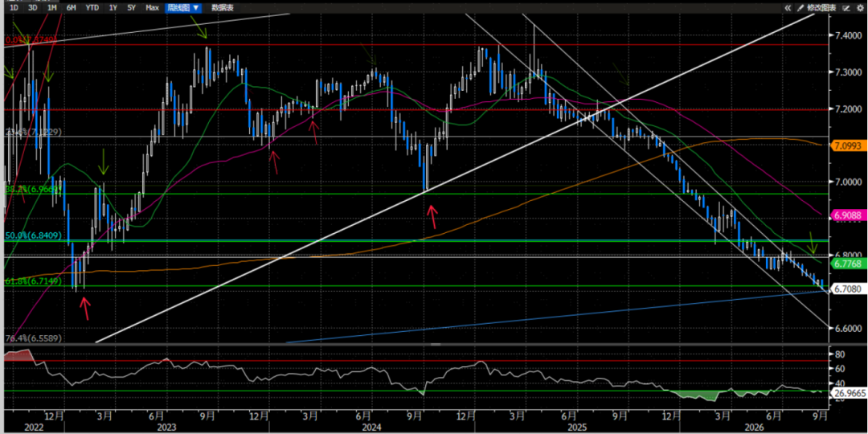Choose the YTD range
Image resolution: width=868 pixels, height=434 pixels.
click(92, 8)
